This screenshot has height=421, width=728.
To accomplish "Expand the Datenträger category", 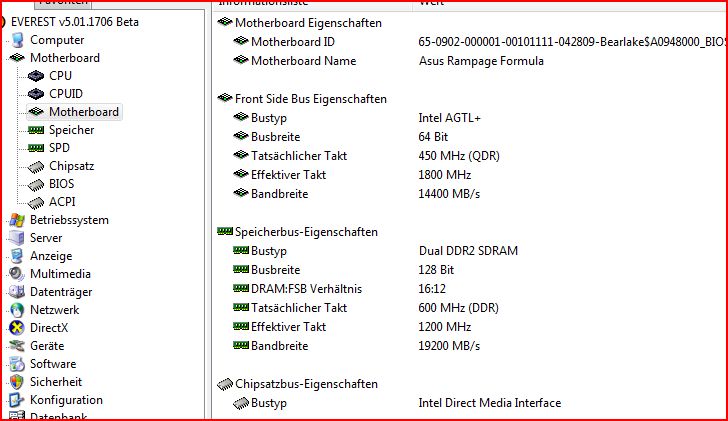I will point(61,292).
